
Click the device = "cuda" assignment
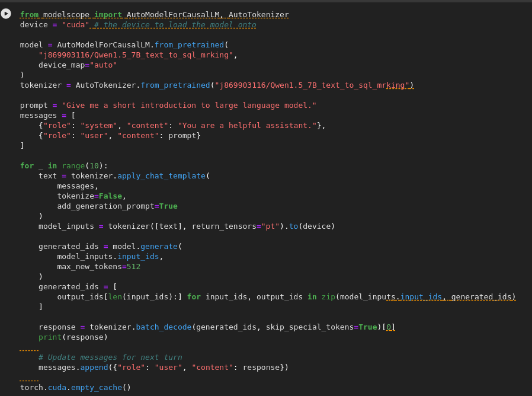(55, 25)
